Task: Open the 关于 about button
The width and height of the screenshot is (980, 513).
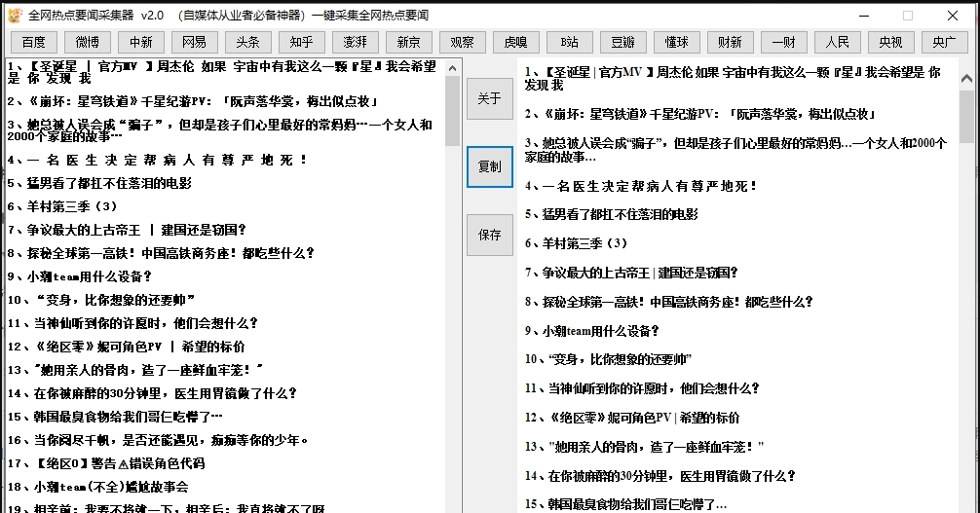Action: [489, 98]
